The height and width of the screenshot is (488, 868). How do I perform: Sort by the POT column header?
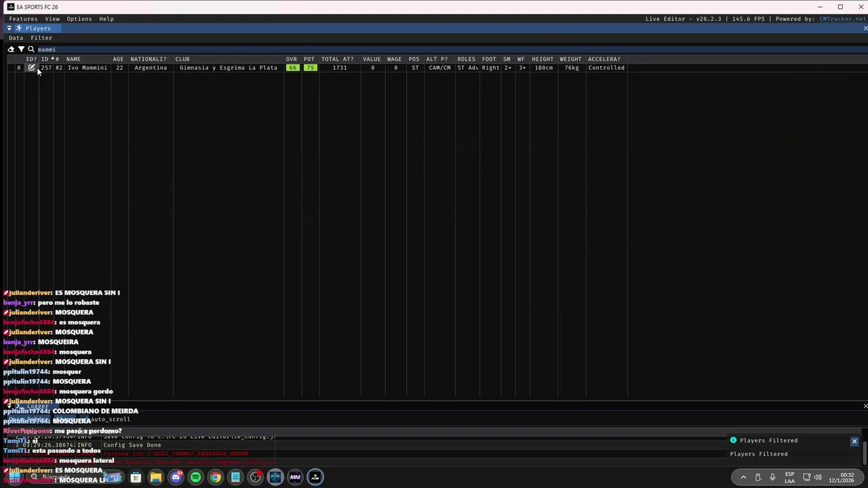[309, 59]
